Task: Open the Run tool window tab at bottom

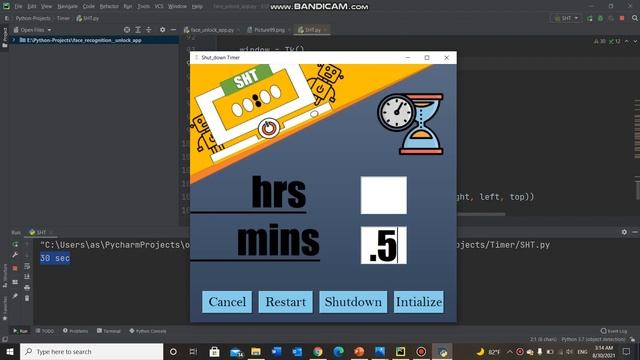Action: (20, 331)
